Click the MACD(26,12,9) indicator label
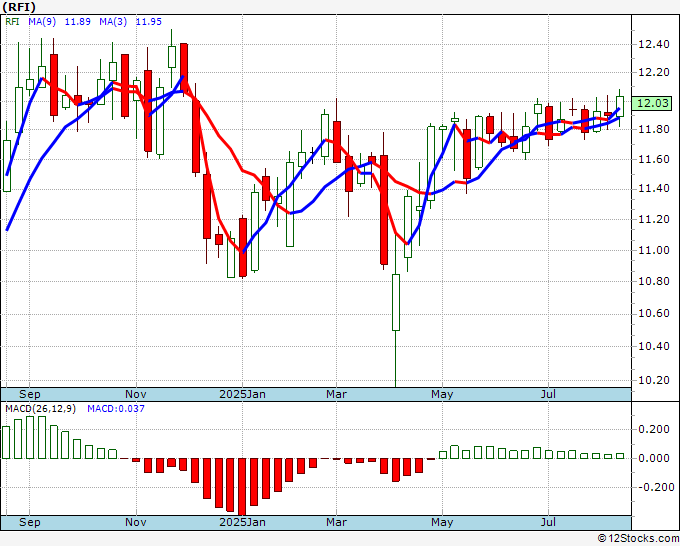Viewport: 680px width, 546px height. tap(40, 409)
